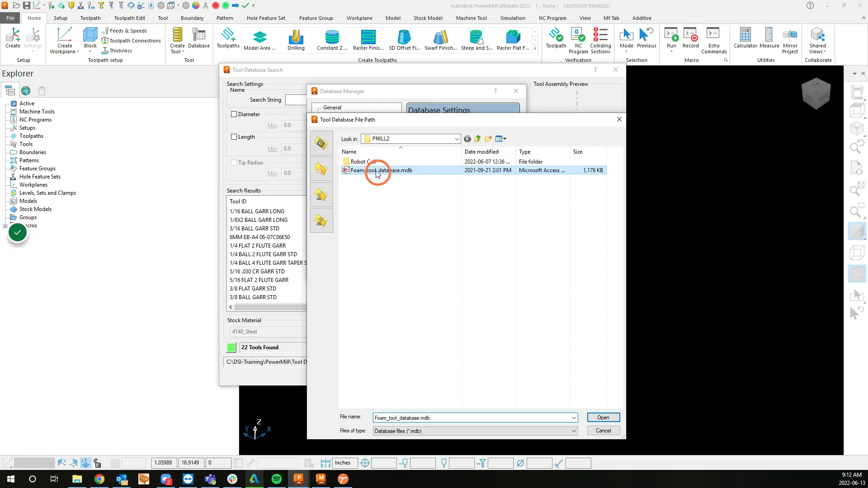
Task: Select the Steep and Shallow toolpath
Action: tap(477, 40)
